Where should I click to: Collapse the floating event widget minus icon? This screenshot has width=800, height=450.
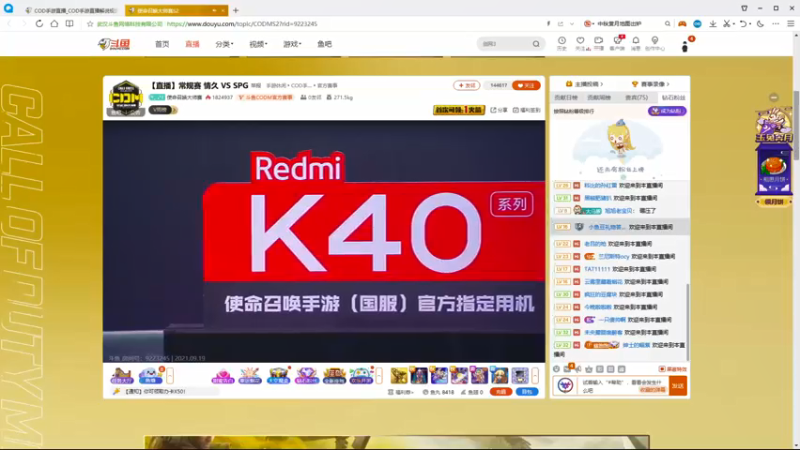pos(774,97)
